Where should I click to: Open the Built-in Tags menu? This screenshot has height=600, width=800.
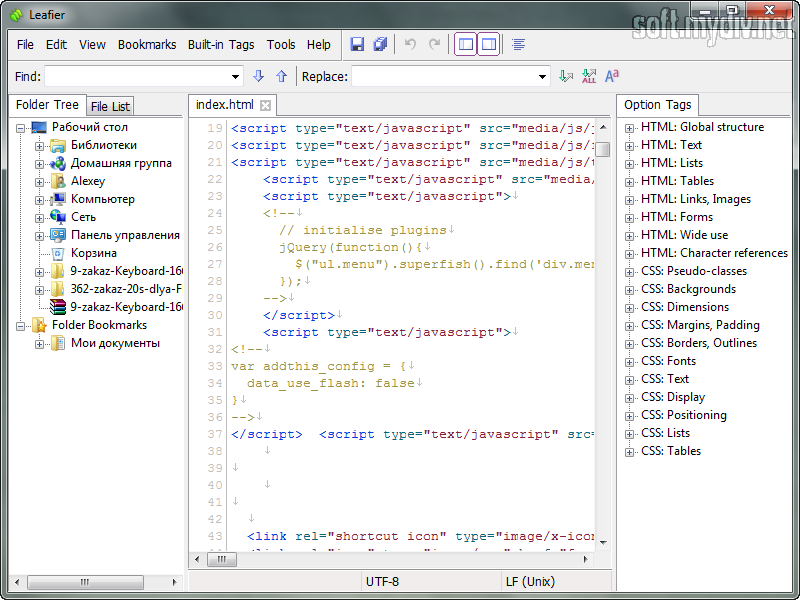click(x=221, y=44)
